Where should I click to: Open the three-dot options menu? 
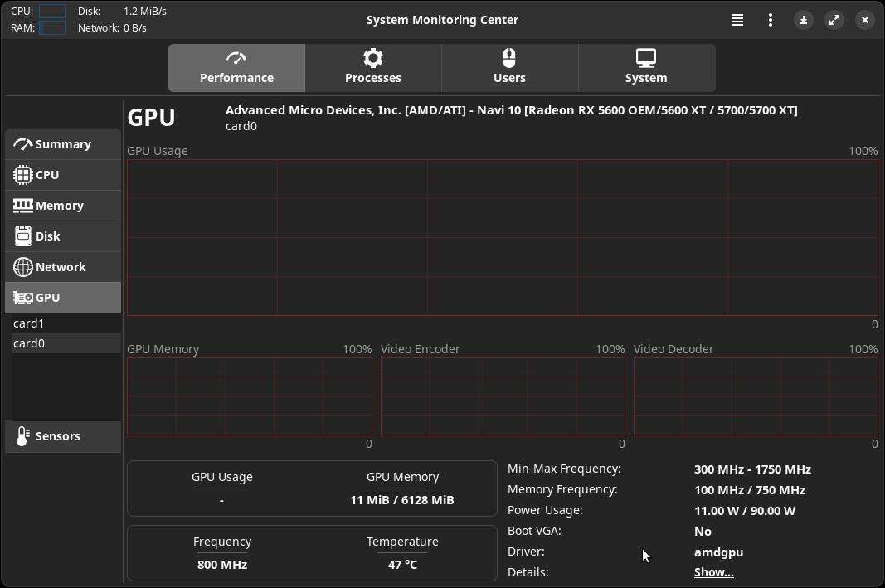click(x=771, y=20)
